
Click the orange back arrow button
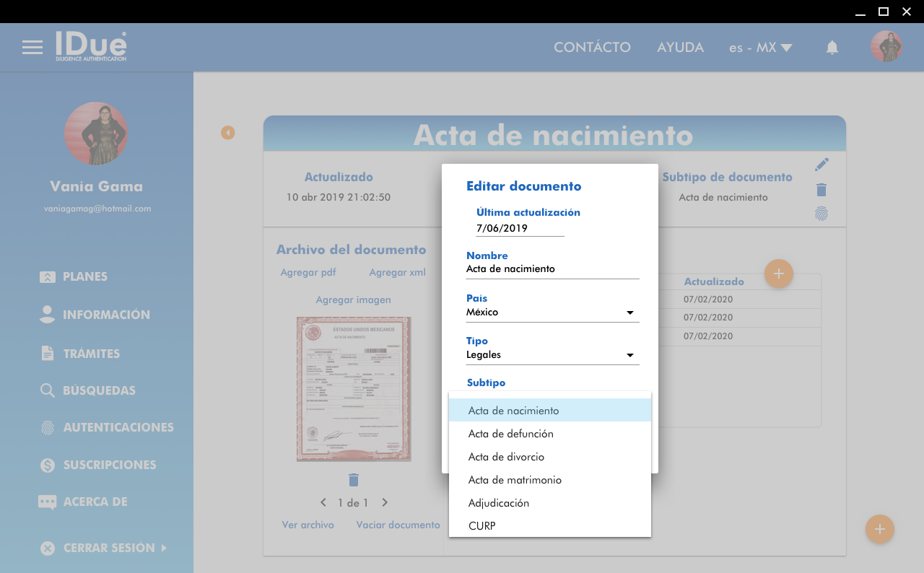pos(228,133)
